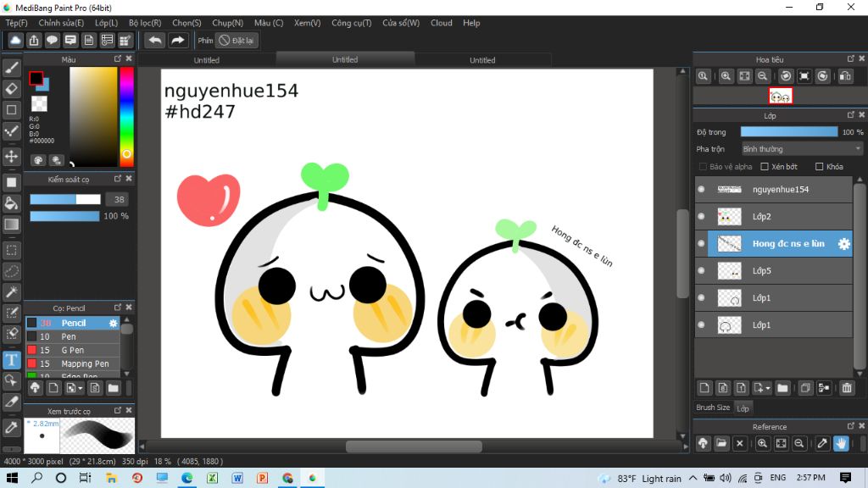This screenshot has height=488, width=868.
Task: Hide the Lớp5 layer
Action: click(701, 270)
